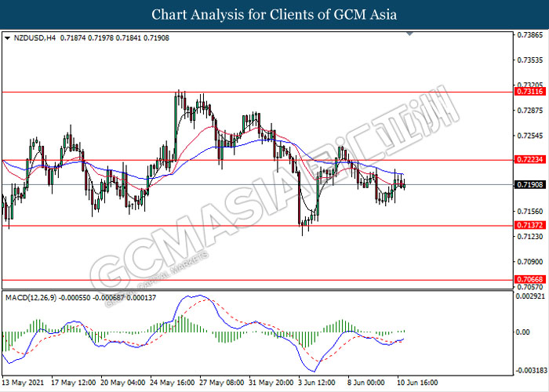Click the 0.71560 price scale value
The width and height of the screenshot is (549, 392).
click(530, 212)
